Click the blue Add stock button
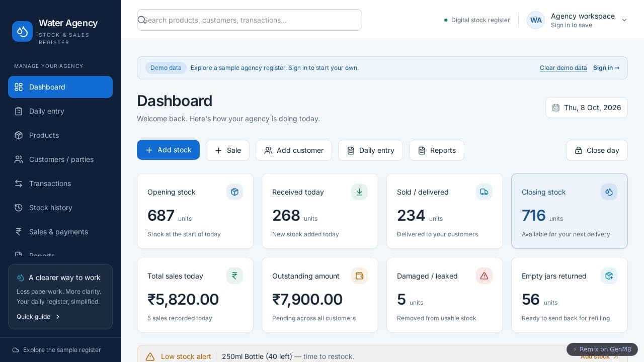Screen dimensions: 644x362 tap(168, 150)
